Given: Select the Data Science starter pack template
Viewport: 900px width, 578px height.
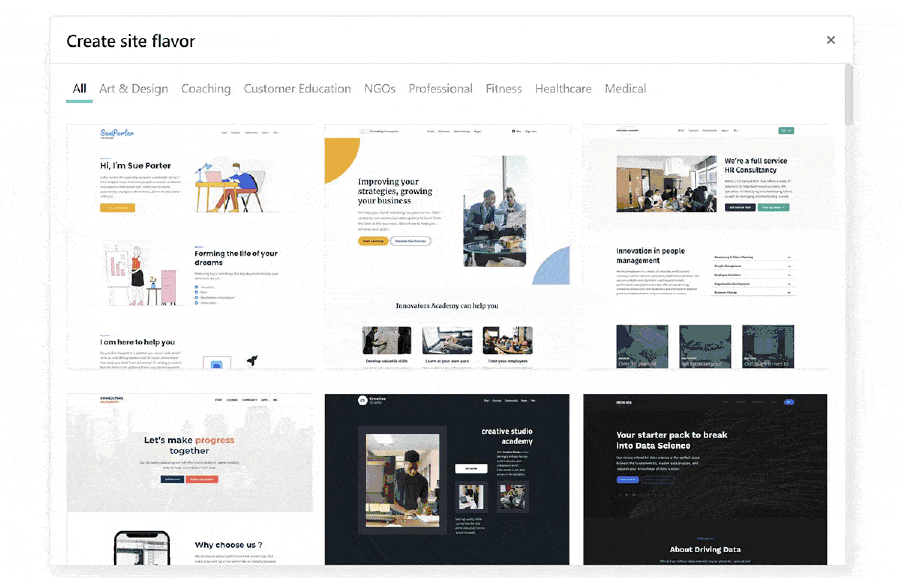Looking at the screenshot, I should pos(705,479).
